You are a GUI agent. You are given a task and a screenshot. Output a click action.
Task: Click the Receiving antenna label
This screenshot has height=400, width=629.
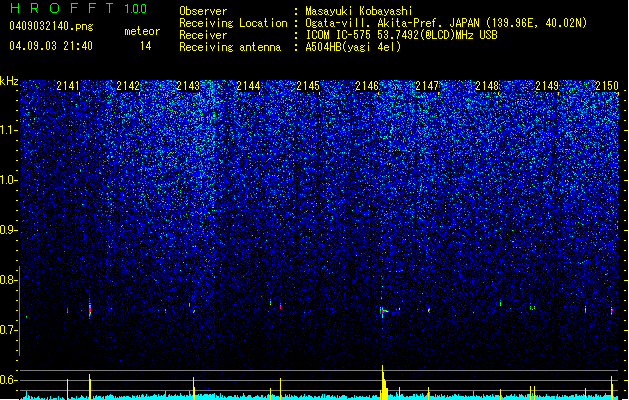coord(230,47)
